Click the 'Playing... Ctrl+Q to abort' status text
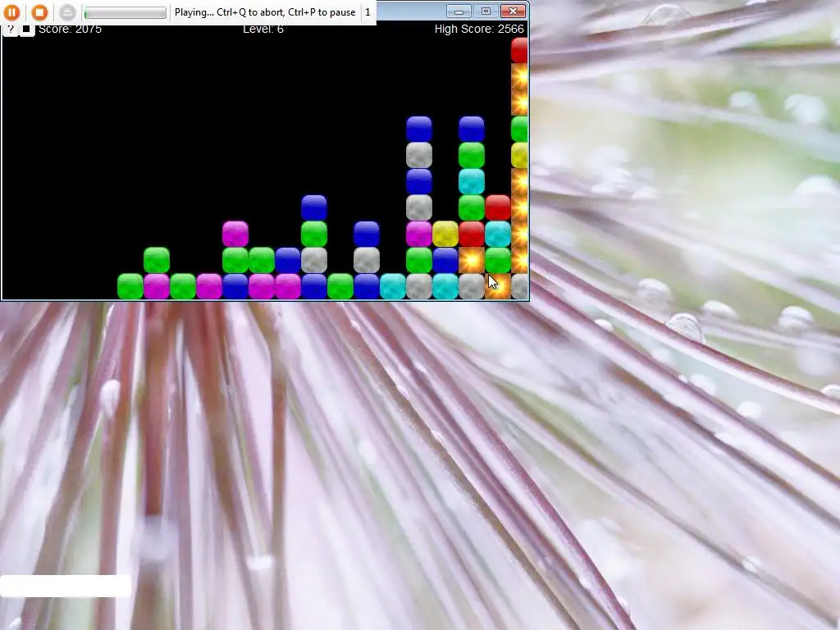This screenshot has height=630, width=840. tap(265, 11)
